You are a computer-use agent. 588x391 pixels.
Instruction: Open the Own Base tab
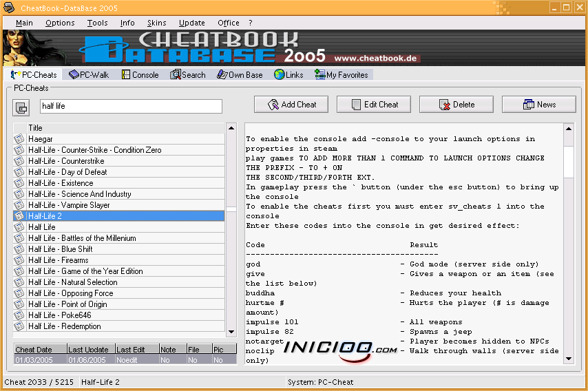pos(240,75)
